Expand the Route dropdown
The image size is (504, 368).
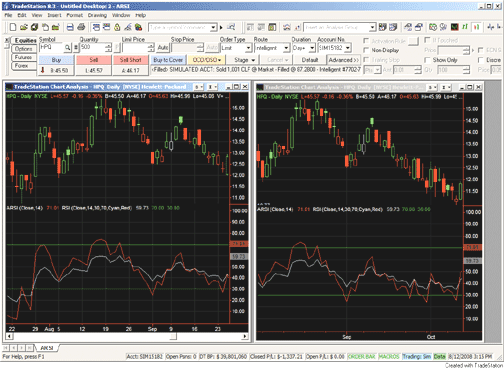coord(286,48)
